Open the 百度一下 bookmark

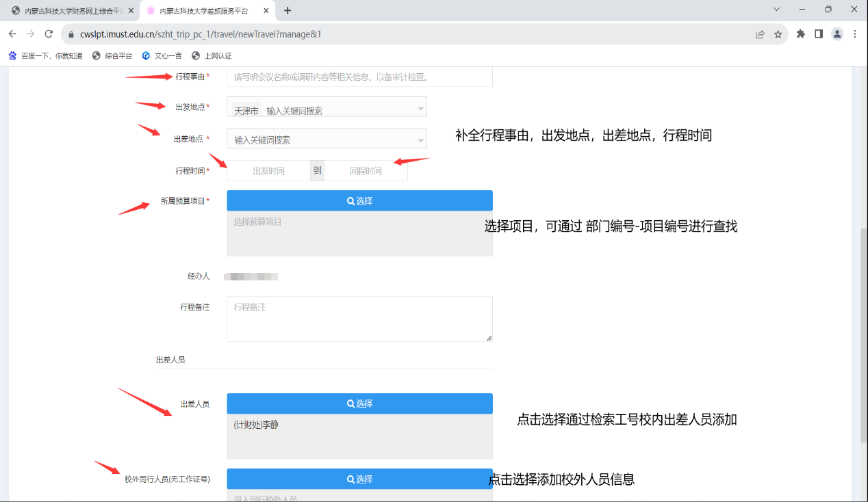[x=45, y=55]
